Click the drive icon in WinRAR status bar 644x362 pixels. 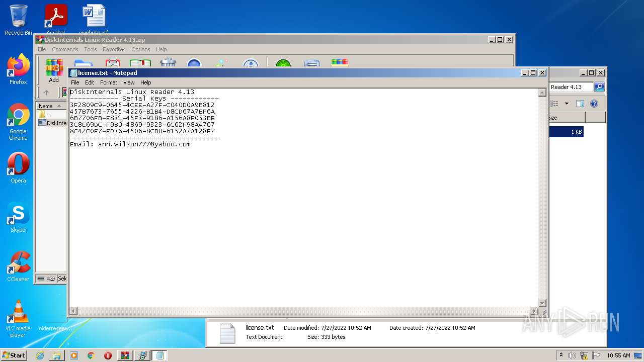pyautogui.click(x=41, y=279)
